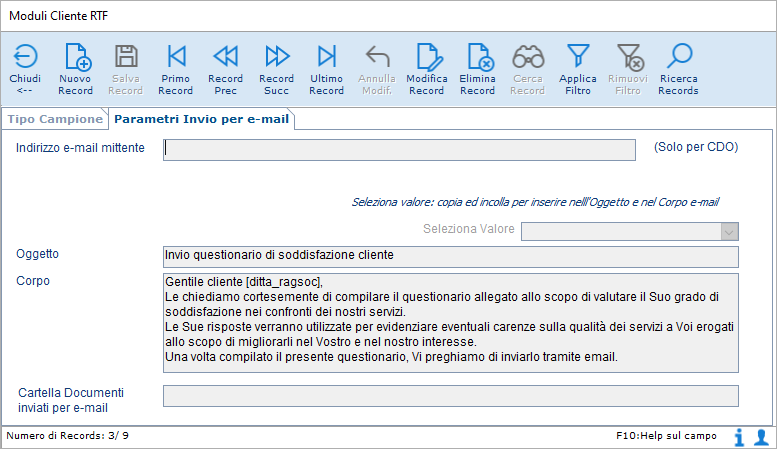This screenshot has height=449, width=777.
Task: Click the Salva Record floppy icon
Action: tap(126, 56)
